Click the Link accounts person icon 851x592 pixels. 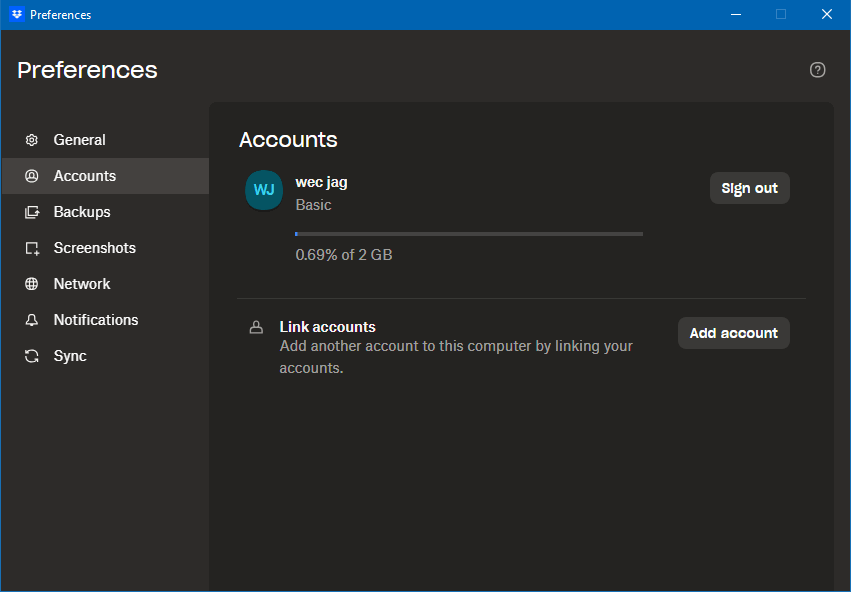(x=256, y=327)
